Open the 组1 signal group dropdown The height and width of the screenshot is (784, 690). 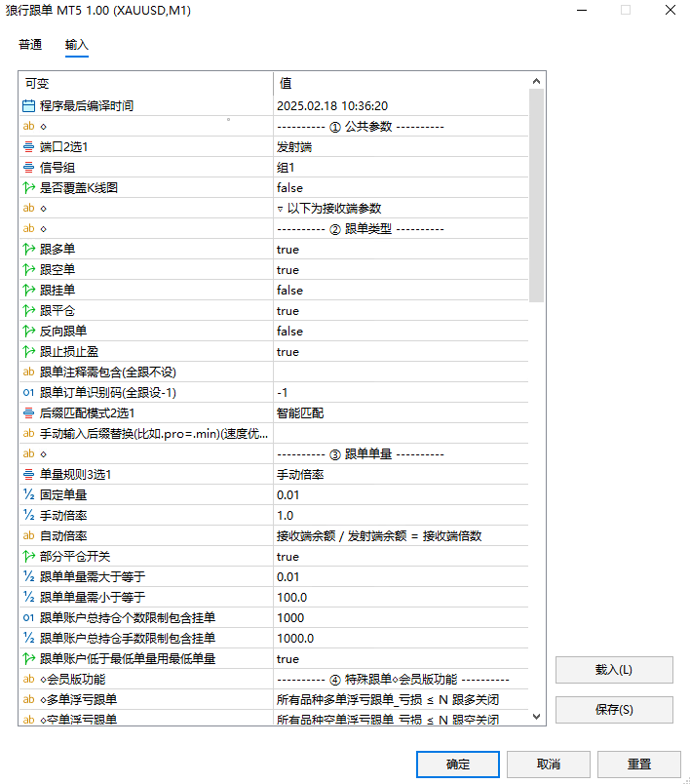[401, 168]
